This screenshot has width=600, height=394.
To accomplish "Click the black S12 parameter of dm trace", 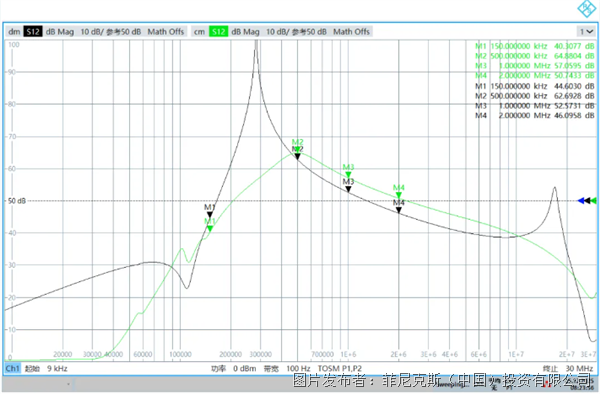I will (33, 32).
